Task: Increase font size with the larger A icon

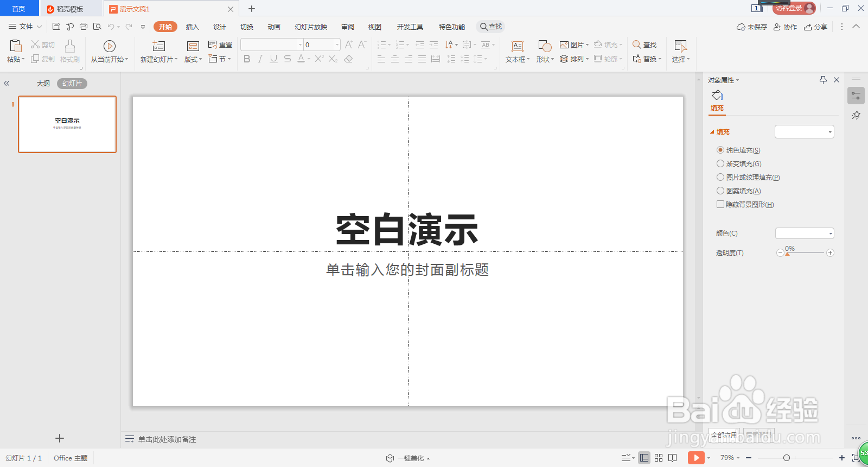Action: (348, 45)
